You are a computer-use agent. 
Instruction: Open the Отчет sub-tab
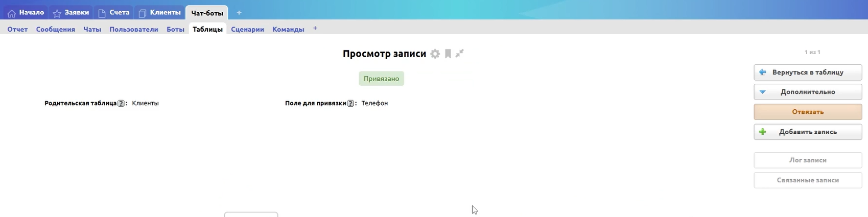pyautogui.click(x=17, y=29)
